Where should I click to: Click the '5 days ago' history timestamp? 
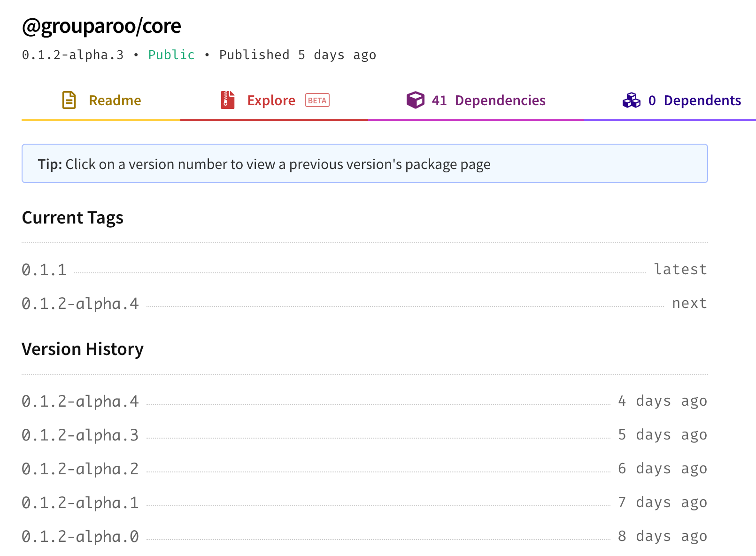(663, 435)
